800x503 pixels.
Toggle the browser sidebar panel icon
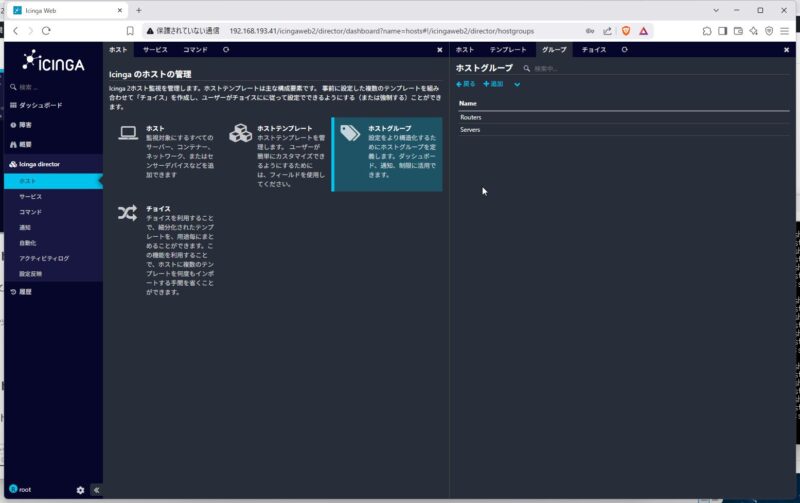(x=722, y=31)
